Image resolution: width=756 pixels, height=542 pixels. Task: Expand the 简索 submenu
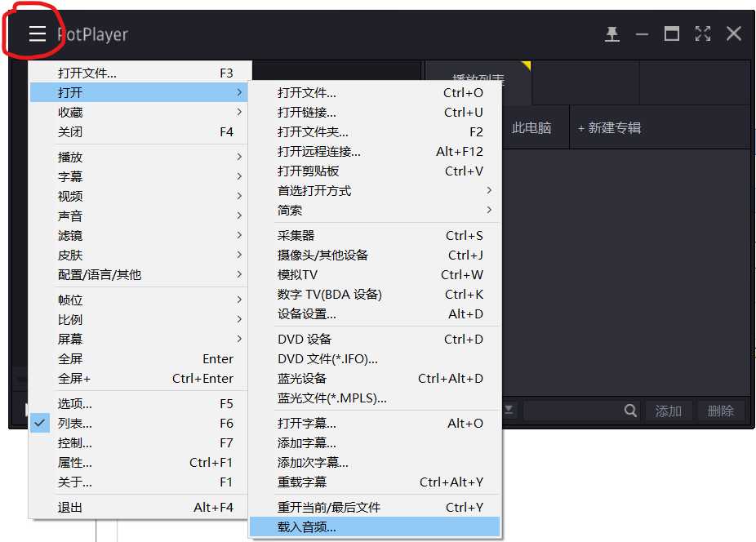tap(375, 211)
